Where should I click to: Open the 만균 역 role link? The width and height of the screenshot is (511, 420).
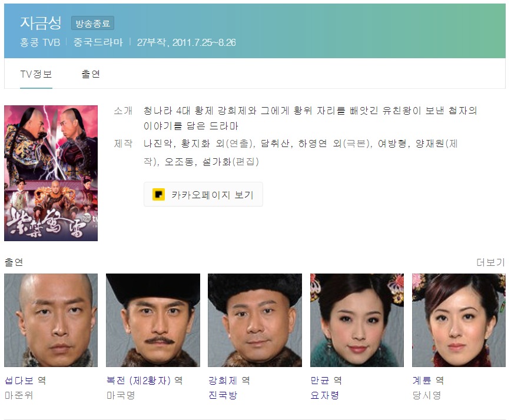pos(326,380)
